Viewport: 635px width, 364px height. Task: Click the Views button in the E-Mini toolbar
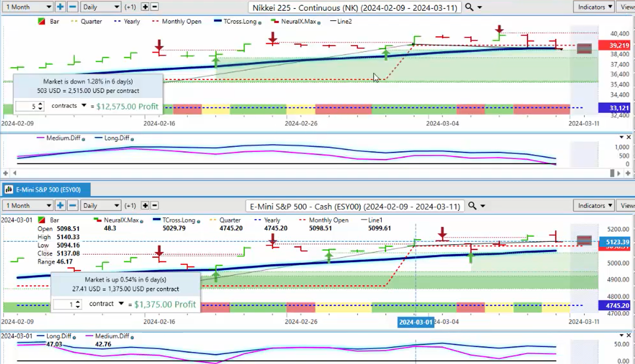pos(626,206)
